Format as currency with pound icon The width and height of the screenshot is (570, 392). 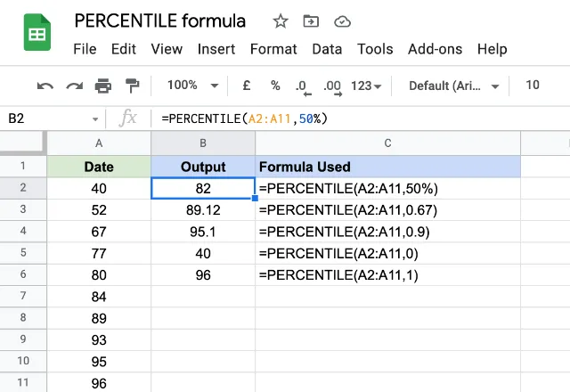[246, 86]
